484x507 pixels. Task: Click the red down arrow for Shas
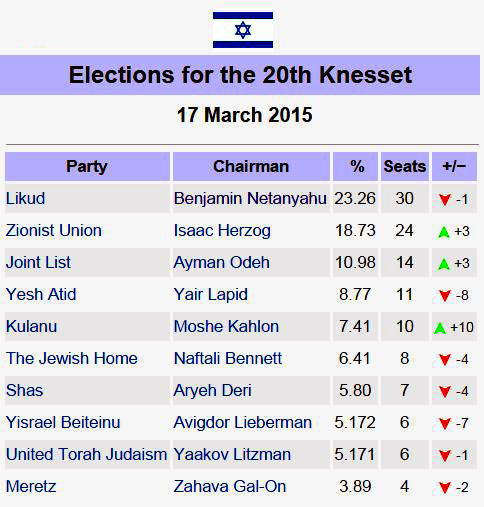445,392
